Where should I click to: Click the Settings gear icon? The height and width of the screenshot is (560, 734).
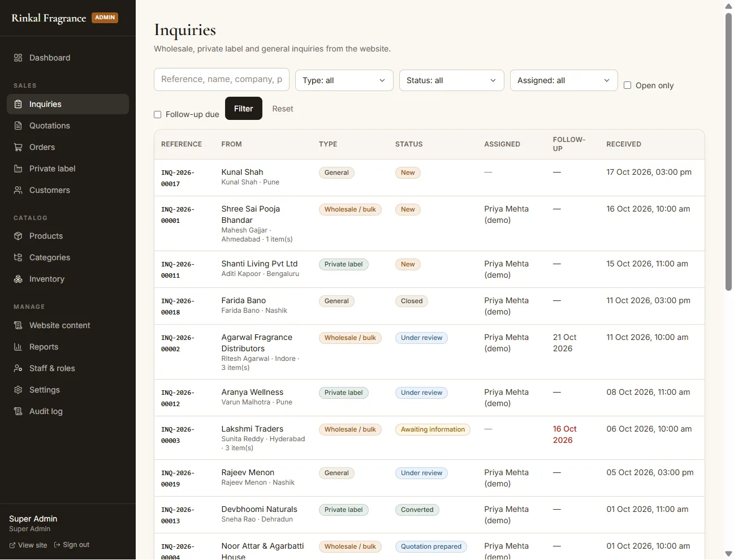click(18, 390)
